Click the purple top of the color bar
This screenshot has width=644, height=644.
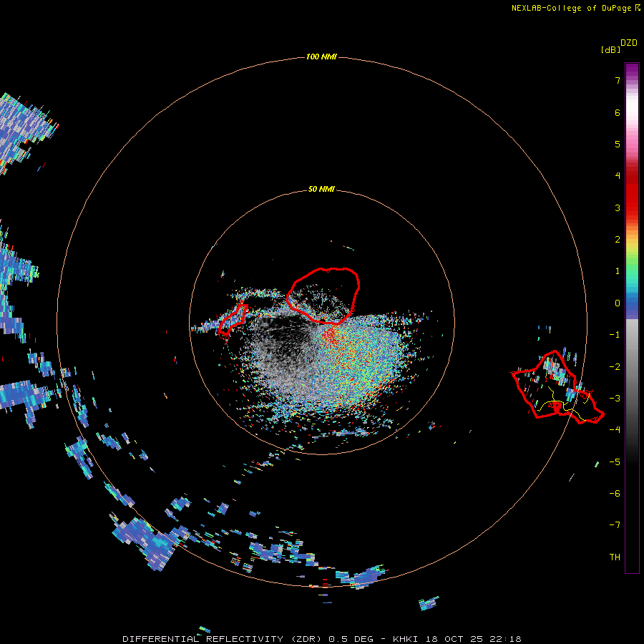tap(632, 70)
